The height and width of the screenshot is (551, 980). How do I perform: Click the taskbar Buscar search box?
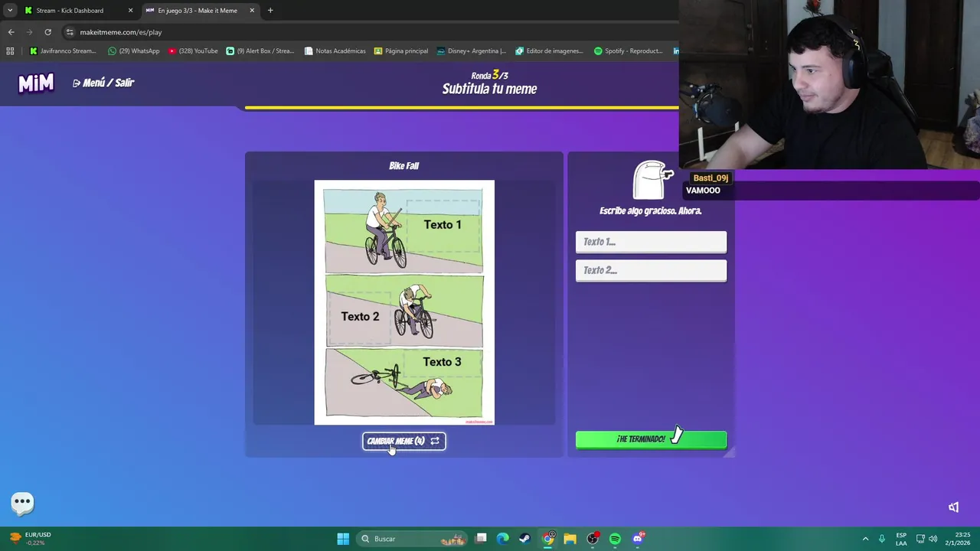point(413,539)
